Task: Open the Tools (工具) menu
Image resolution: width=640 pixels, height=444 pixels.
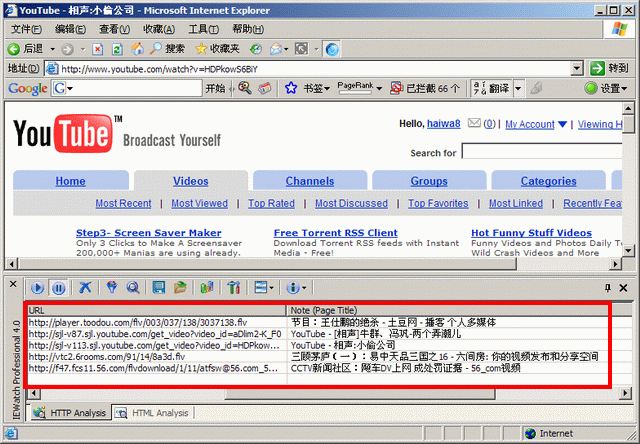Action: coord(203,29)
